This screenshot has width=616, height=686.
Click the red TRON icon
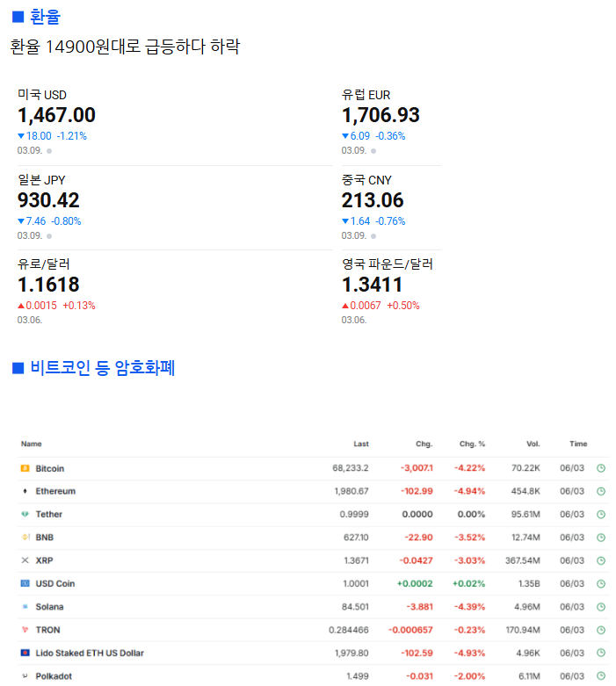point(25,630)
